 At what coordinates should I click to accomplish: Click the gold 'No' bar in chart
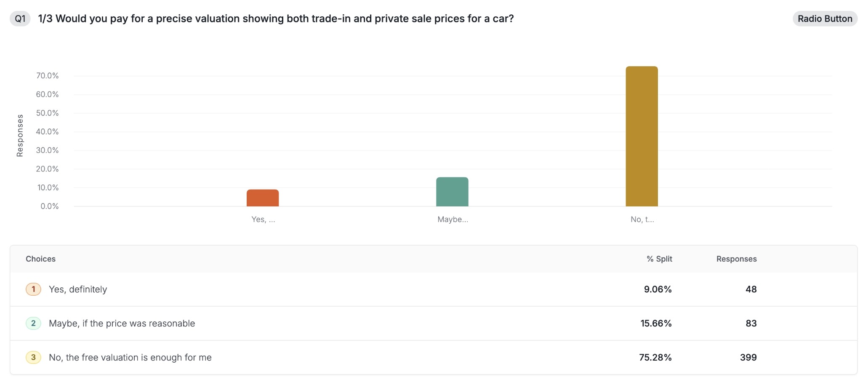(642, 136)
